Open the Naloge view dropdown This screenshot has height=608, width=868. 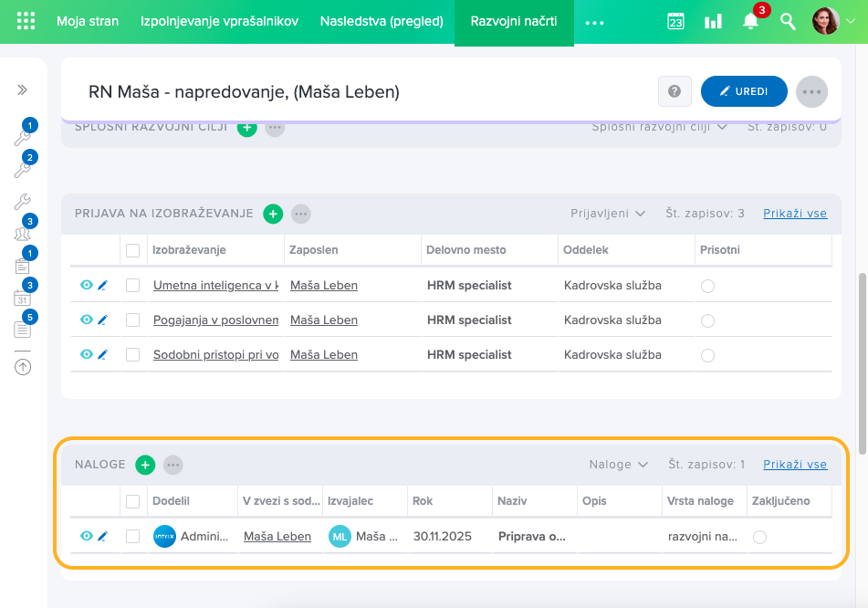point(618,465)
